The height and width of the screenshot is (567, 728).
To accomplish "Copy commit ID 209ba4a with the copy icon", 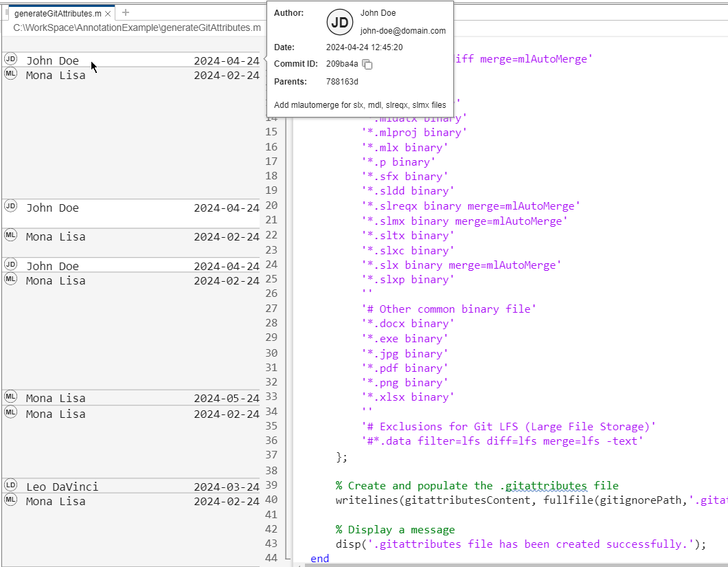I will (367, 64).
